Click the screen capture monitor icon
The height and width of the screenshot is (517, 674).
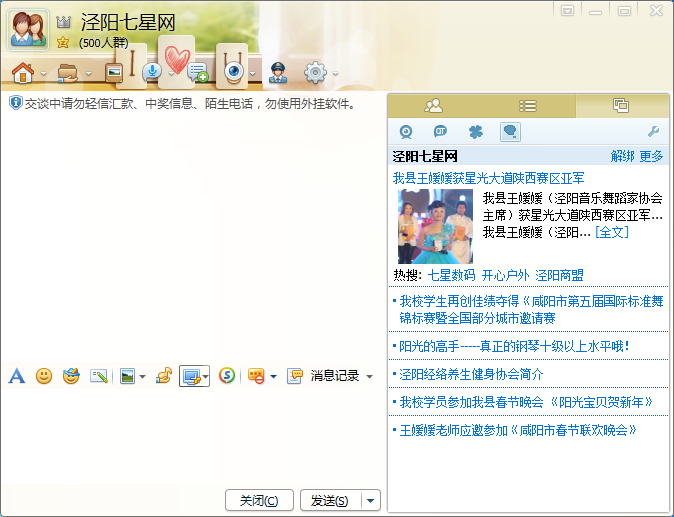click(192, 376)
